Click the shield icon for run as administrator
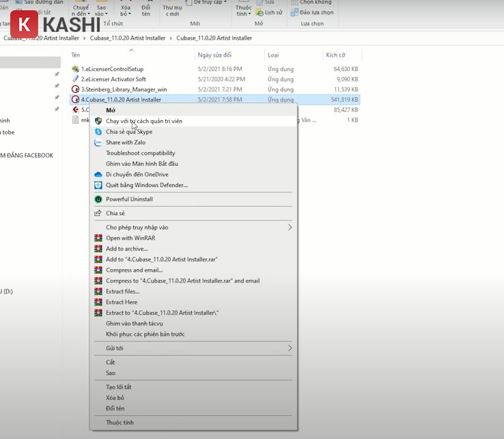The image size is (504, 439). point(98,121)
